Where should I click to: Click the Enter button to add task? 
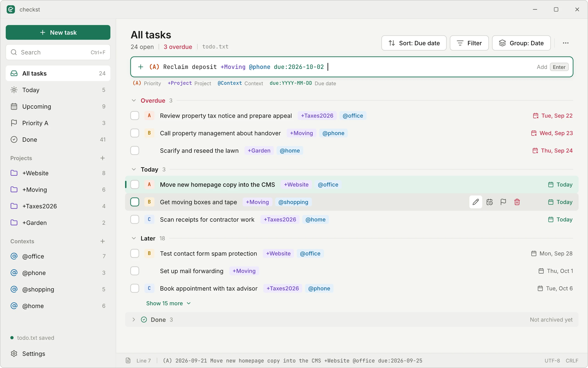click(559, 67)
